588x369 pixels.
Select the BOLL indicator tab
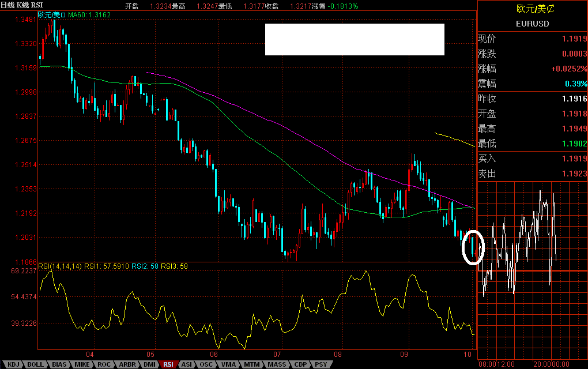click(x=36, y=364)
